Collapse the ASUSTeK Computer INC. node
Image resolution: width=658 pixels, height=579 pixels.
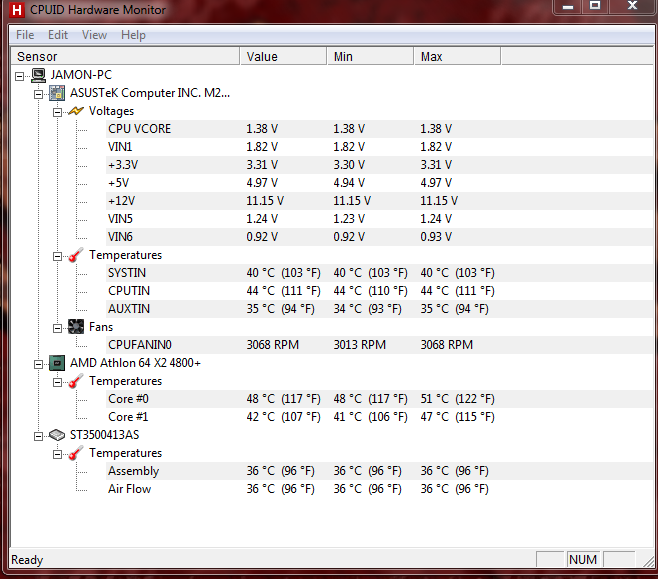click(x=38, y=94)
